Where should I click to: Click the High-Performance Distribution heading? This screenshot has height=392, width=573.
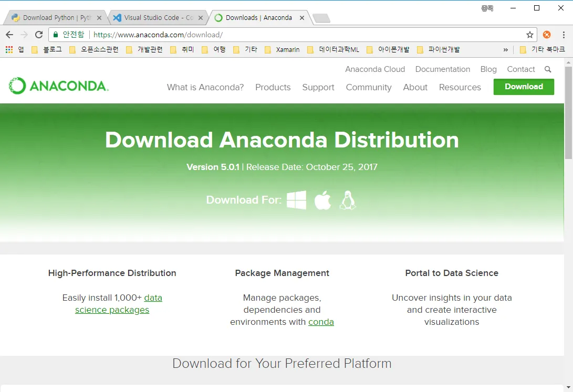pyautogui.click(x=112, y=273)
